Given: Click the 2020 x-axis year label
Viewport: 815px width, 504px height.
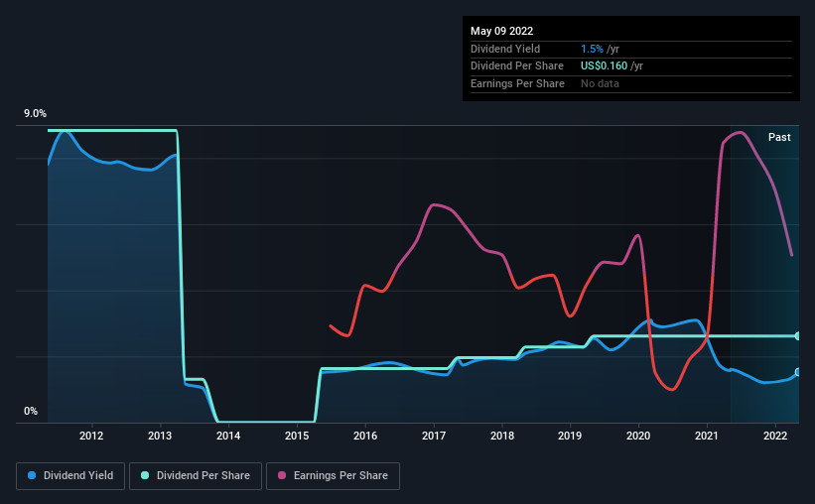Looking at the screenshot, I should point(638,436).
